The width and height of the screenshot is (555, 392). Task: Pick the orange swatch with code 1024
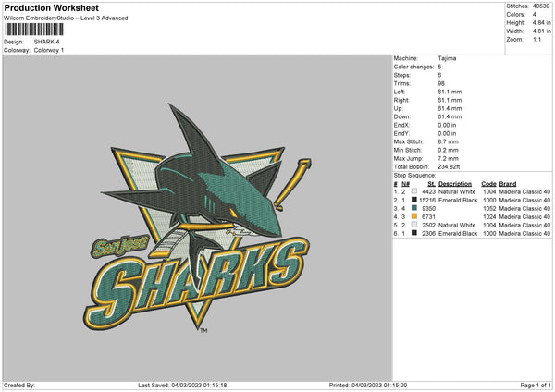413,216
